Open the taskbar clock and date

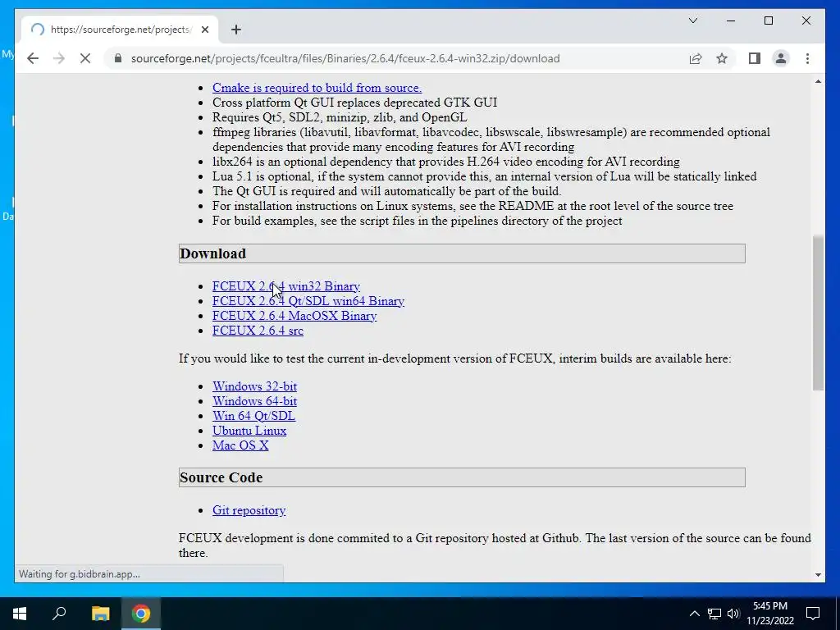tap(770, 614)
